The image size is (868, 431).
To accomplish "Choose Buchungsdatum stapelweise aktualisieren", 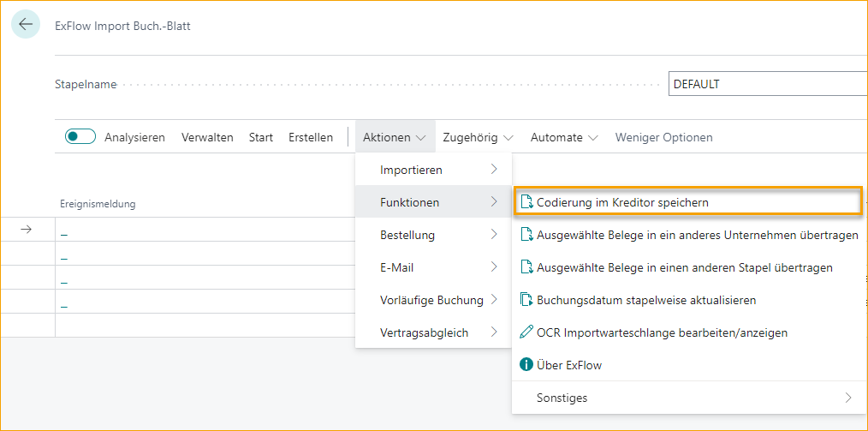I will [x=689, y=300].
